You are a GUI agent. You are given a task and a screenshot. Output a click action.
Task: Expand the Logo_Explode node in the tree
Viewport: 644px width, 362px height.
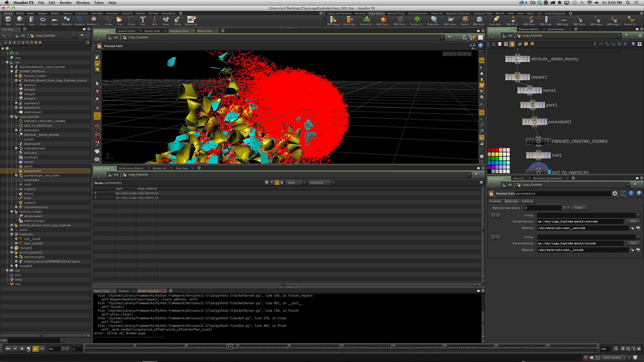12,117
